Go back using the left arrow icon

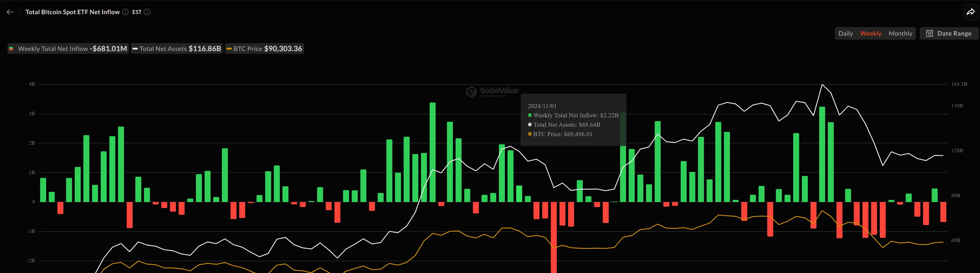click(10, 12)
